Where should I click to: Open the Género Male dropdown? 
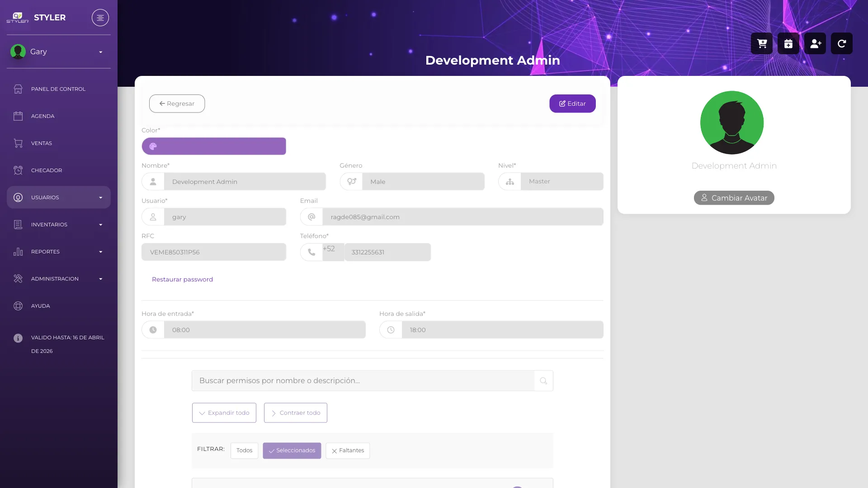click(424, 182)
